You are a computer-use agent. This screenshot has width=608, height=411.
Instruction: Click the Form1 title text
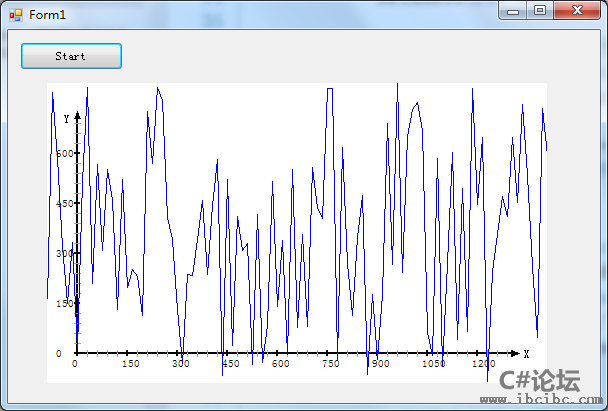click(x=47, y=15)
